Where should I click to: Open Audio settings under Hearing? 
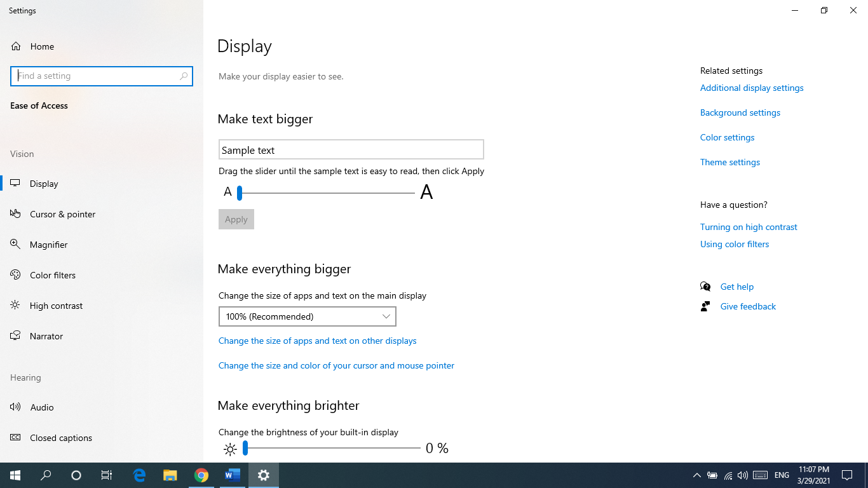[x=43, y=407]
